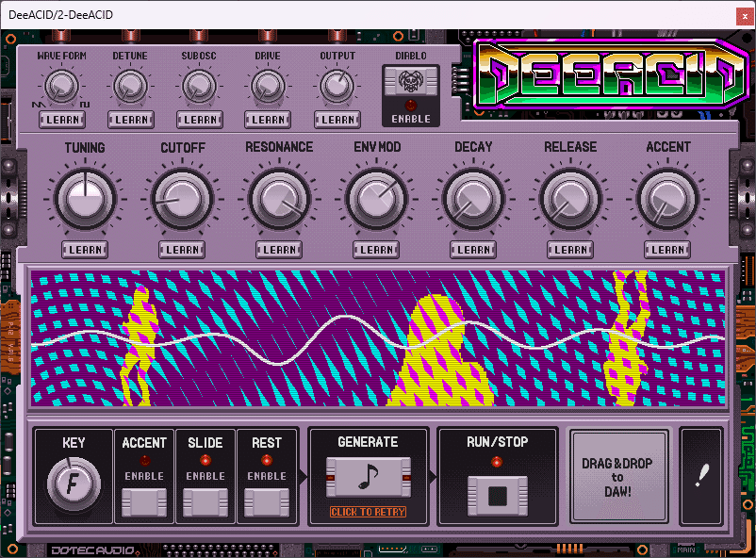Click the Key selector knob showing F
Screen dimensions: 756x558
[x=74, y=484]
